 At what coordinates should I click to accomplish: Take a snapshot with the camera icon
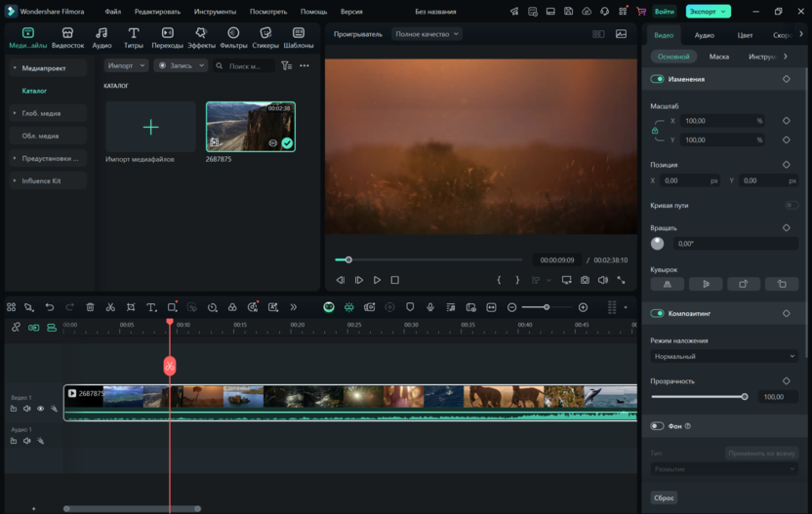(585, 280)
